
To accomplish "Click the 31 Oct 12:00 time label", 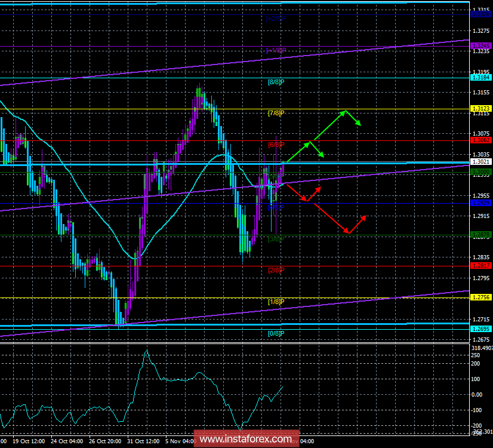I will click(x=143, y=441).
